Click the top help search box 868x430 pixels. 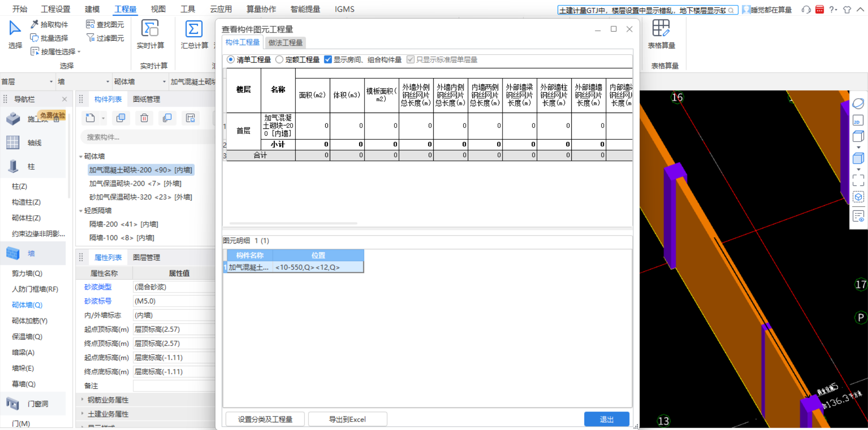click(x=647, y=10)
